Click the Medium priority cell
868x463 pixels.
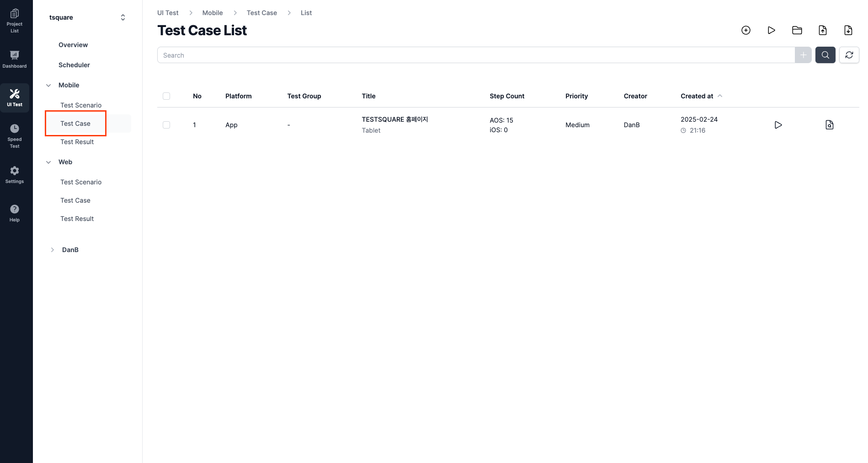pos(577,125)
